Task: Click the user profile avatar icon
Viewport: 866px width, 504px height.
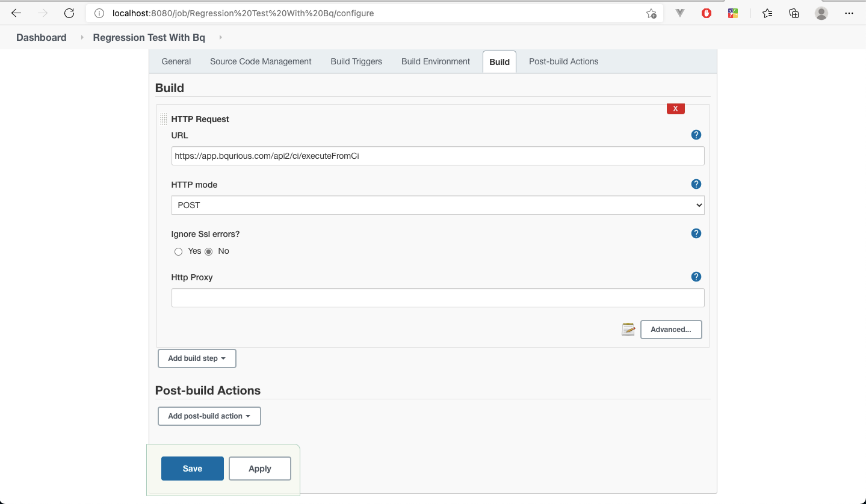Action: 821,13
